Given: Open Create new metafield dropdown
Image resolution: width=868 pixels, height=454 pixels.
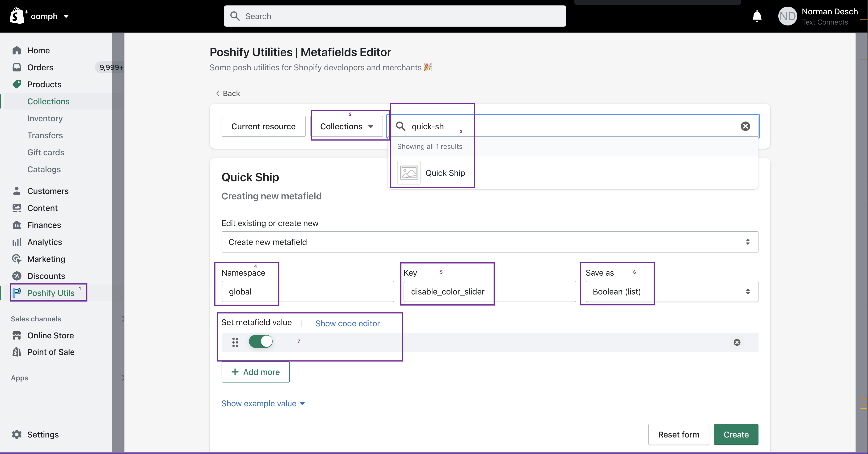Looking at the screenshot, I should click(x=490, y=242).
